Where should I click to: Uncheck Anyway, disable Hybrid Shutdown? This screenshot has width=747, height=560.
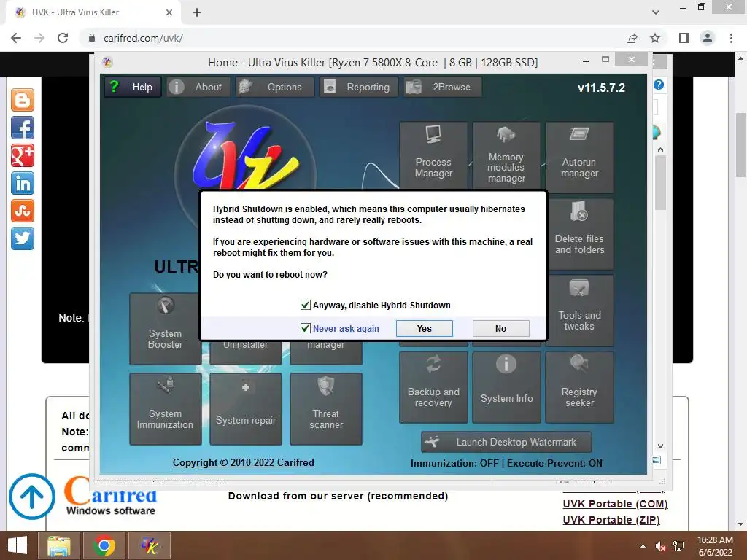[306, 305]
